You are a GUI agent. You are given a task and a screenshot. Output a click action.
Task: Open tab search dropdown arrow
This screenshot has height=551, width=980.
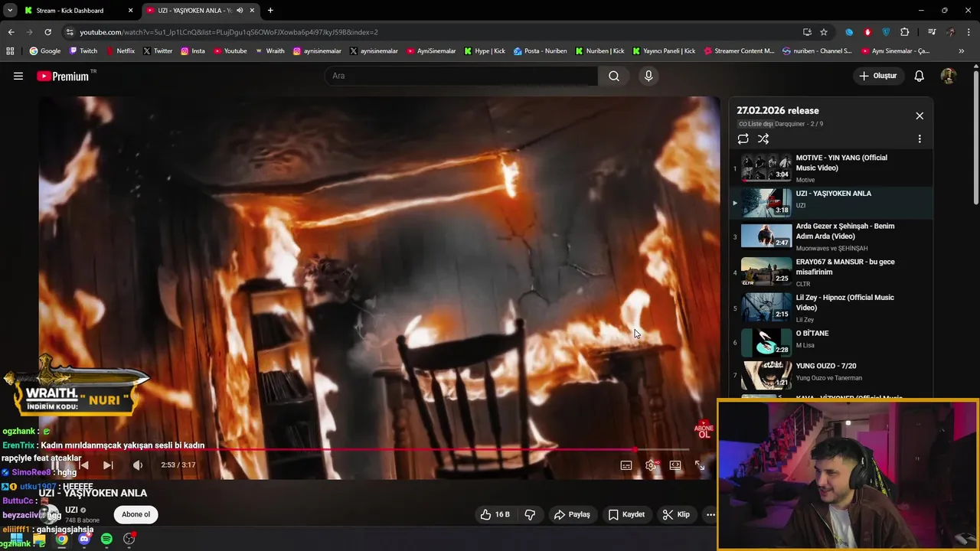(x=9, y=11)
